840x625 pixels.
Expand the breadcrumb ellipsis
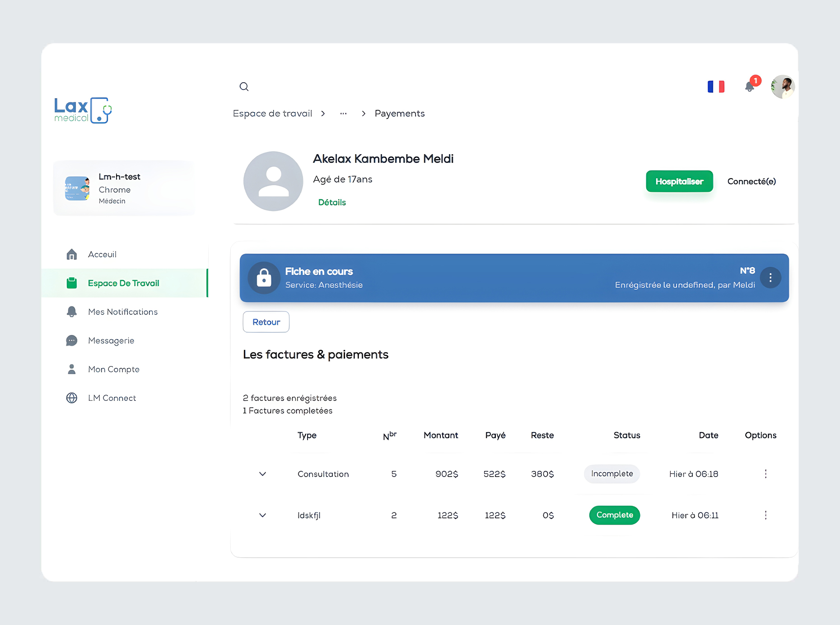tap(343, 113)
